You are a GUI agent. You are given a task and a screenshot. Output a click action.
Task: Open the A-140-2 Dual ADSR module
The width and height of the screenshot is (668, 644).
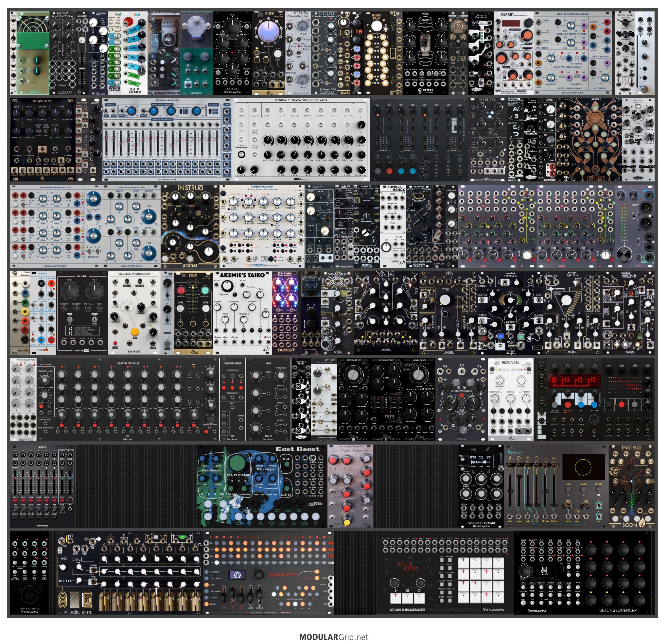pyautogui.click(x=23, y=399)
